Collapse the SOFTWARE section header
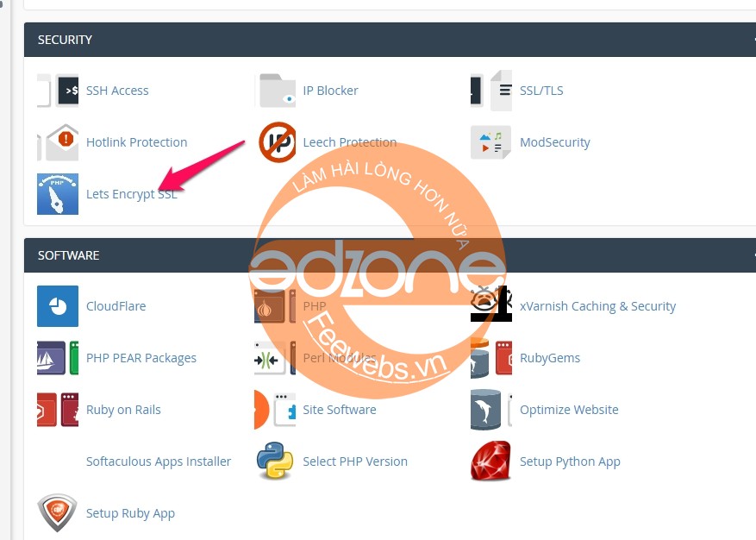756x540 pixels. pos(390,255)
